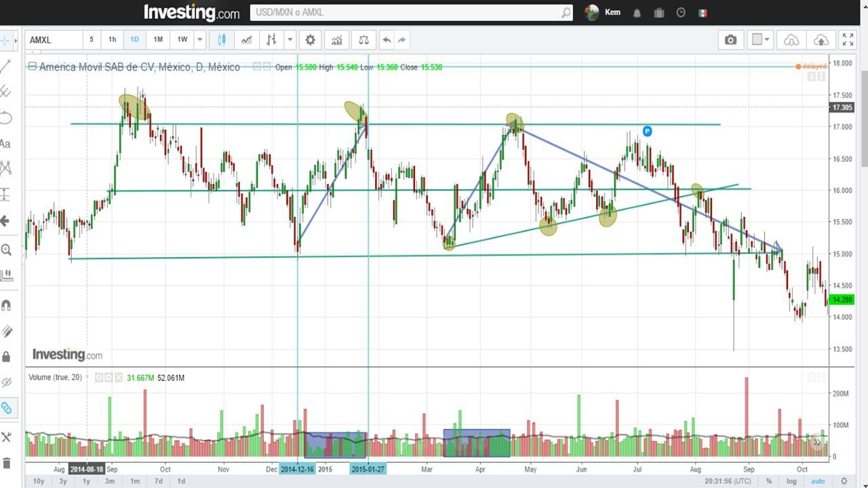Viewport: 868px width, 488px height.
Task: Select area chart style
Action: [x=246, y=40]
